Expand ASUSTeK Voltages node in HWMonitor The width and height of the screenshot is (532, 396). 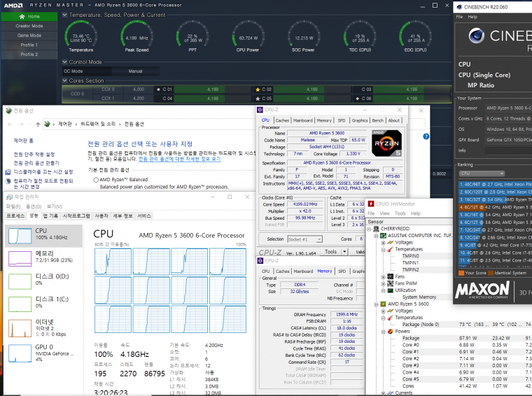(383, 243)
